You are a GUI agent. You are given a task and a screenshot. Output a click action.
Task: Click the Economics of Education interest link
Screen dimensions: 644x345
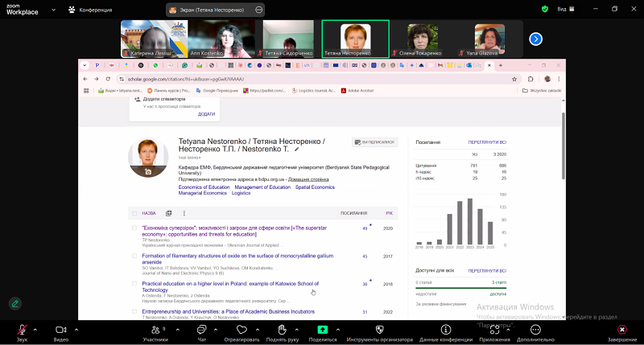(204, 187)
